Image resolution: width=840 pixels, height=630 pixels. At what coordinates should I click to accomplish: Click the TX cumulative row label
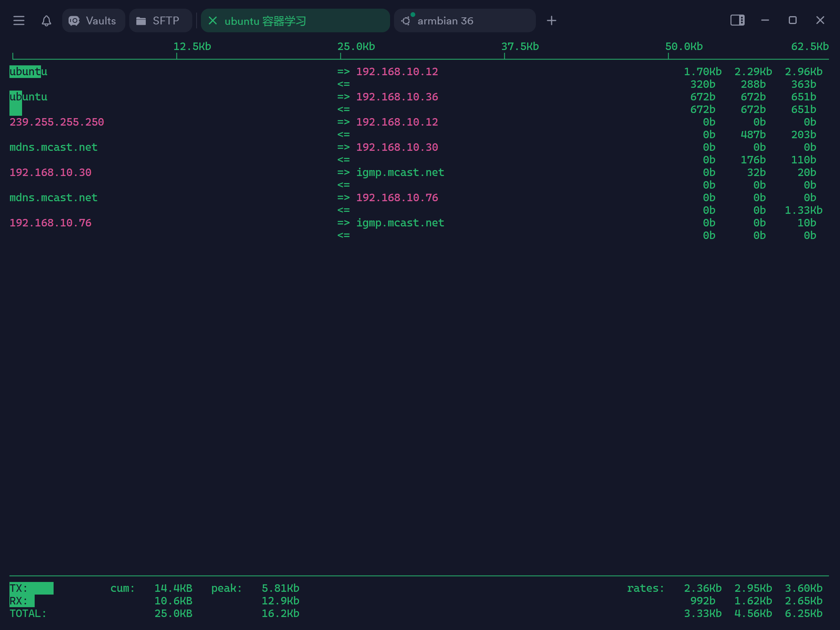pos(19,588)
